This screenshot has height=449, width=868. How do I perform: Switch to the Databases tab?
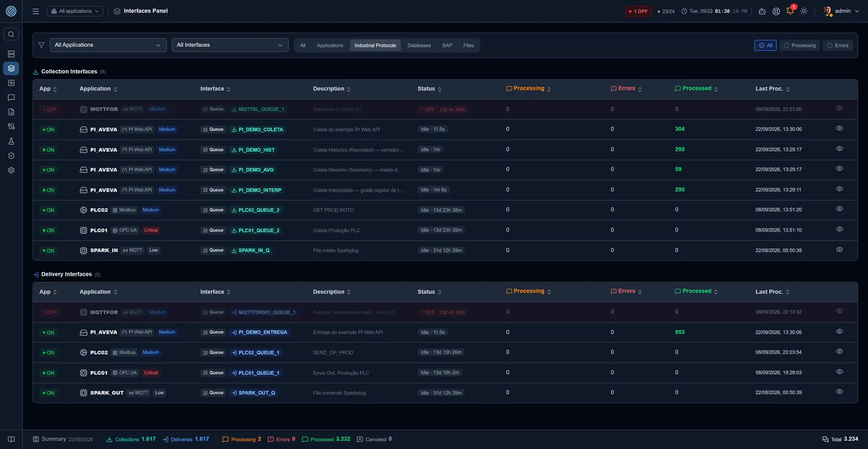point(419,46)
